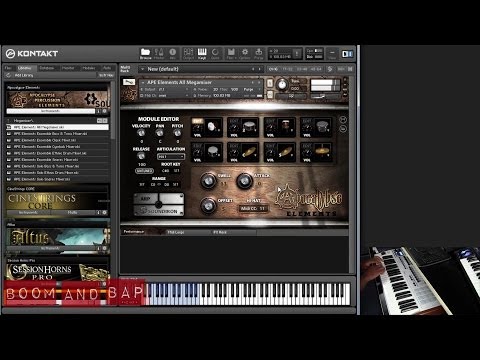
Task: Click lower circular icon right of module slots
Action: [343, 129]
